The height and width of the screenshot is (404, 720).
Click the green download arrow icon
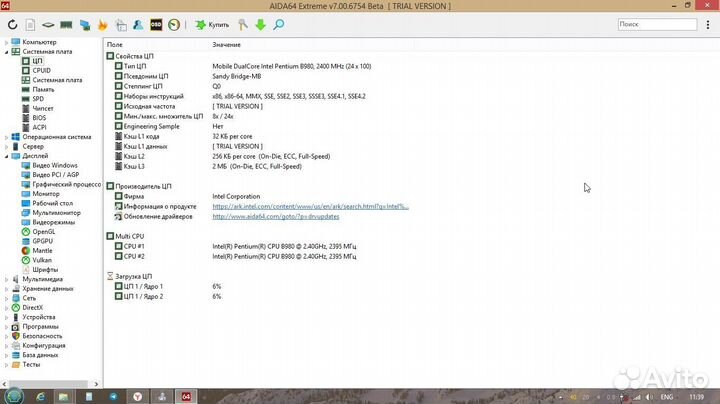point(260,24)
